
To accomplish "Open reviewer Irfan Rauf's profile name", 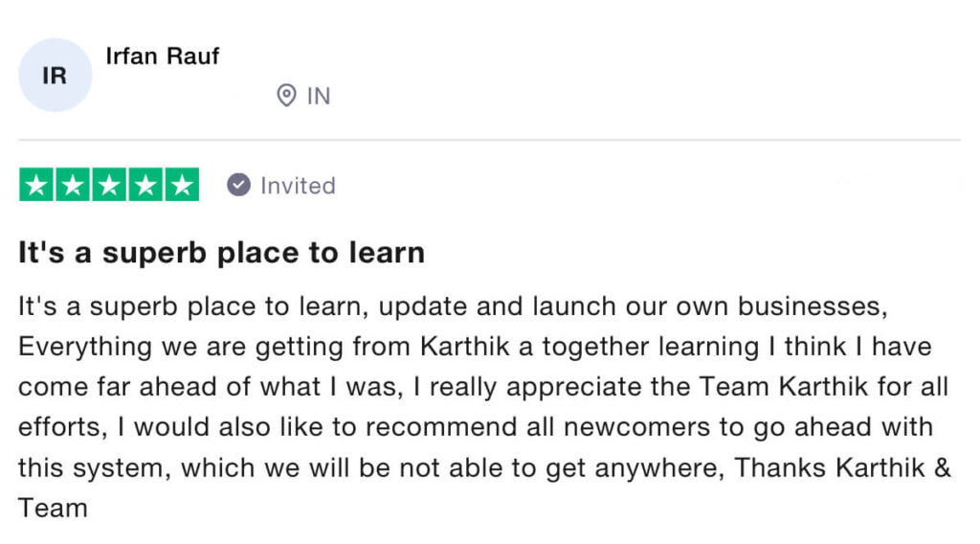I will (x=162, y=57).
